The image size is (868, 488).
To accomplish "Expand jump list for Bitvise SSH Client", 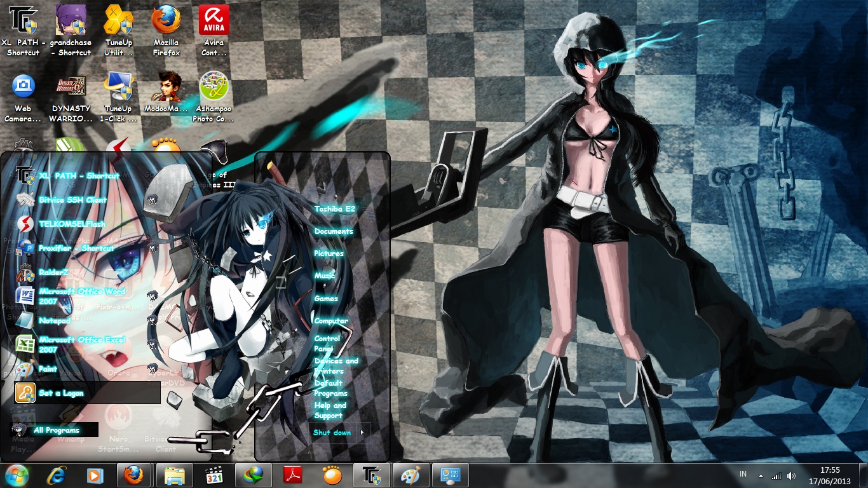I will pos(153,200).
